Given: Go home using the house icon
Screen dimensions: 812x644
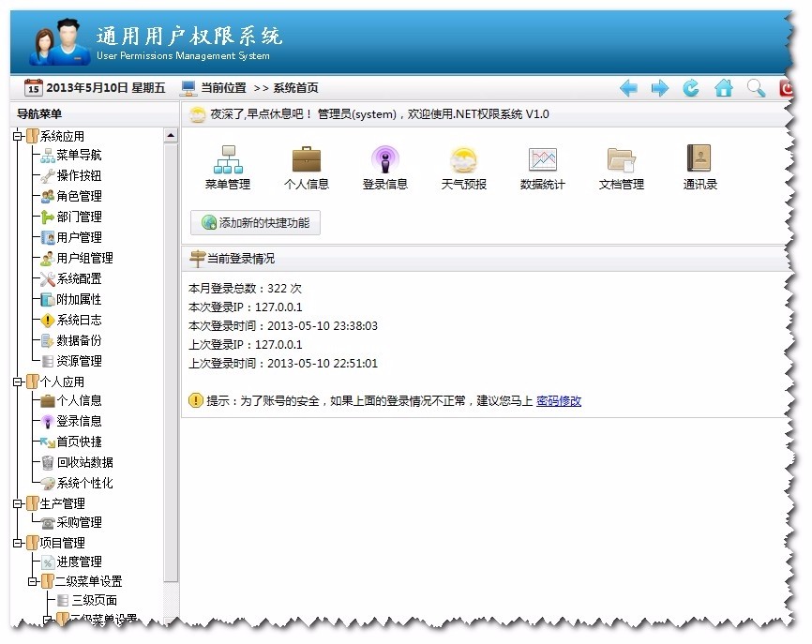Looking at the screenshot, I should (723, 87).
